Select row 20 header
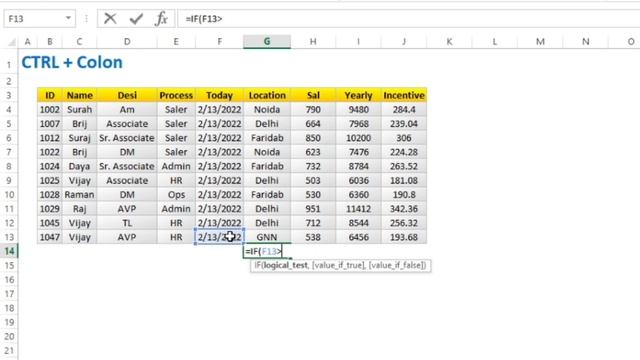640x360 pixels. pyautogui.click(x=9, y=336)
